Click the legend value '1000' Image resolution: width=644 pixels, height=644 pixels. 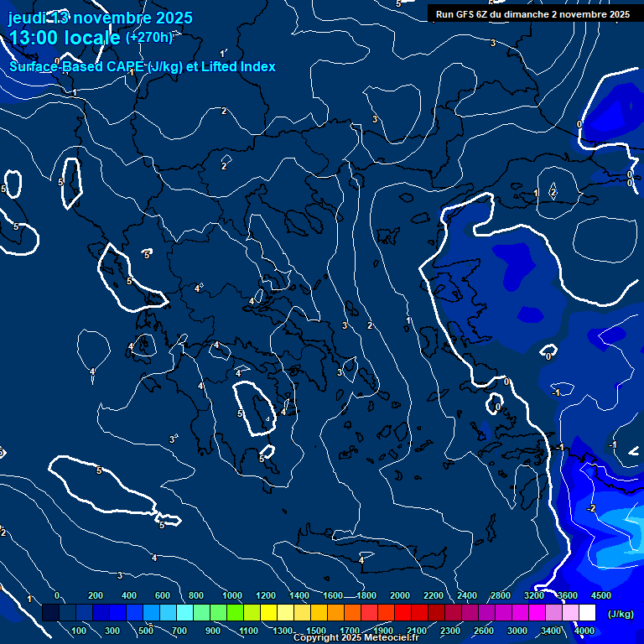(232, 595)
